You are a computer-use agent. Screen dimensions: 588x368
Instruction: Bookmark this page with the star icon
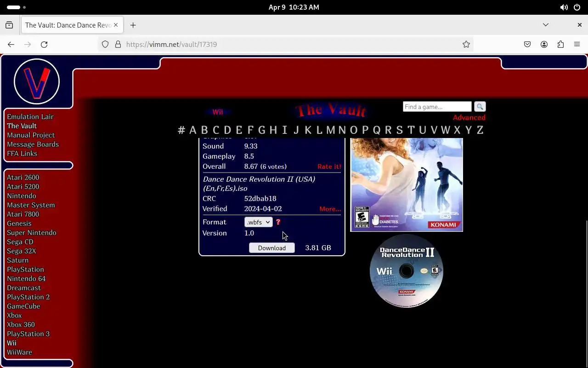coord(466,44)
